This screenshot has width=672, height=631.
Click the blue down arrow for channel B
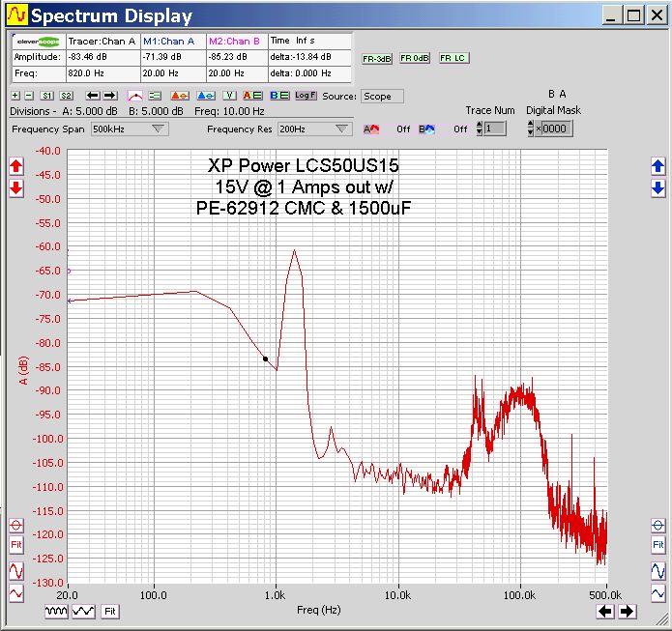pyautogui.click(x=657, y=188)
